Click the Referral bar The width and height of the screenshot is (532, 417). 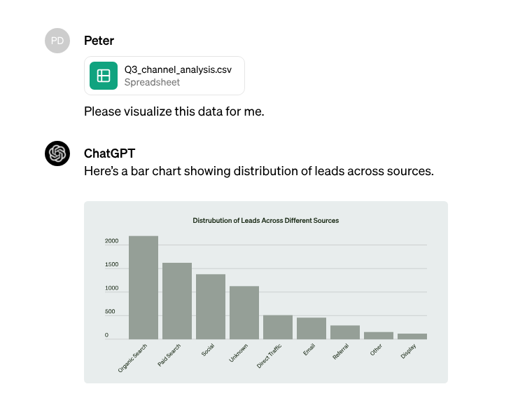[345, 332]
